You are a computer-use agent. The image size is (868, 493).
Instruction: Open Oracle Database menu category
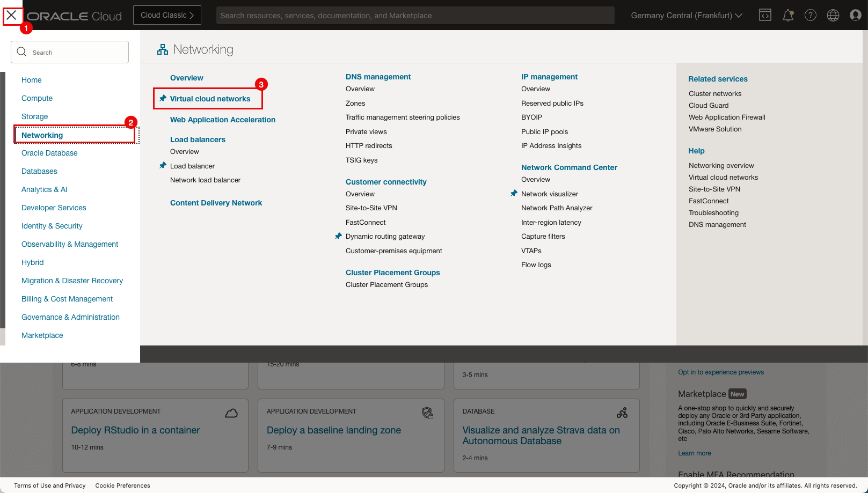coord(49,153)
